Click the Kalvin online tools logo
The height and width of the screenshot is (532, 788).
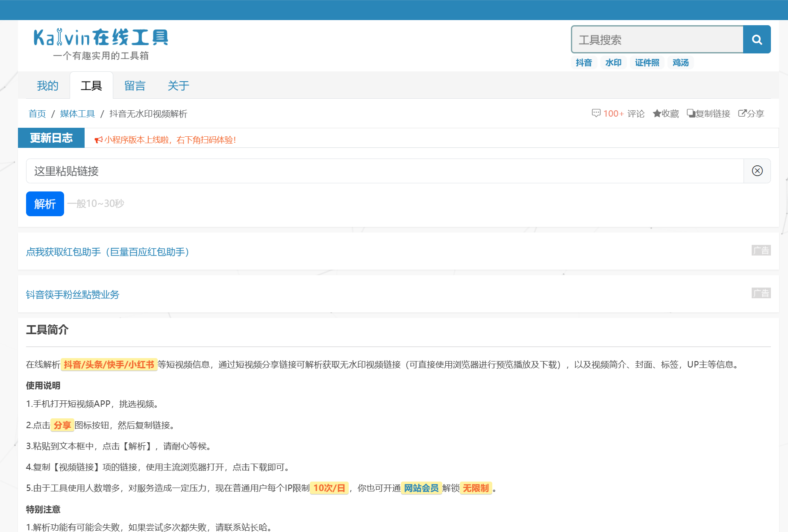[x=101, y=38]
